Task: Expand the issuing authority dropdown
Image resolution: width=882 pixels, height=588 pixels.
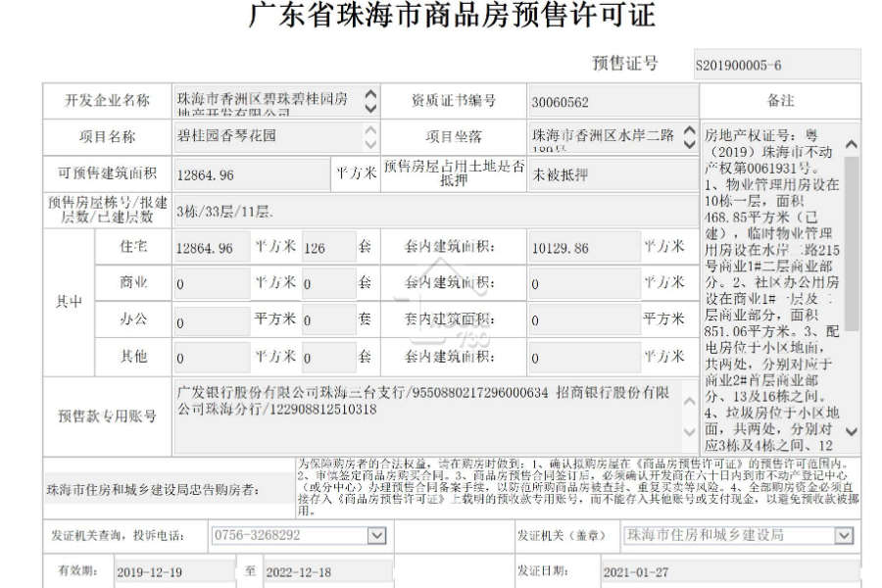Action: click(x=843, y=535)
